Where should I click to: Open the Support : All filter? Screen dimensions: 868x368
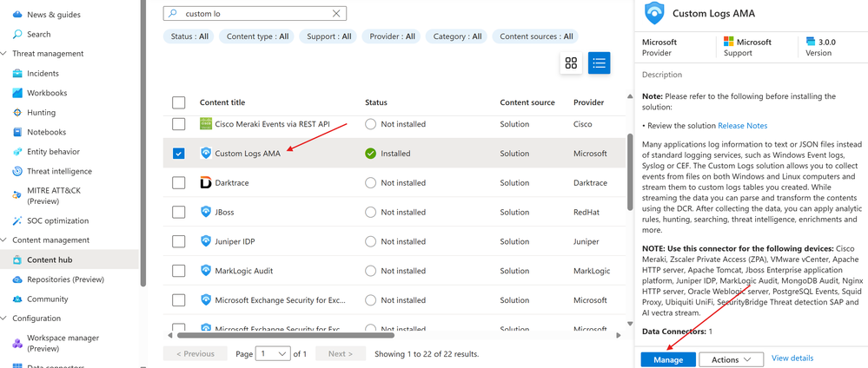coord(328,36)
